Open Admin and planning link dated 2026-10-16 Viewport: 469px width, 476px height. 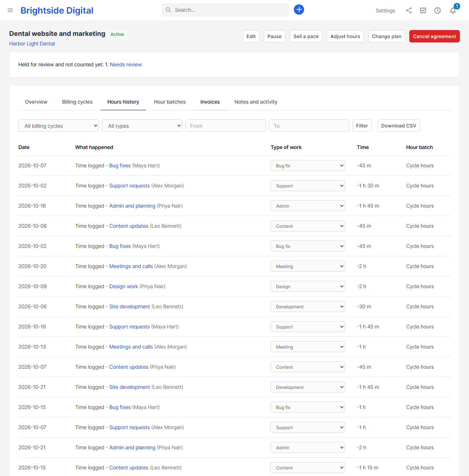[132, 206]
